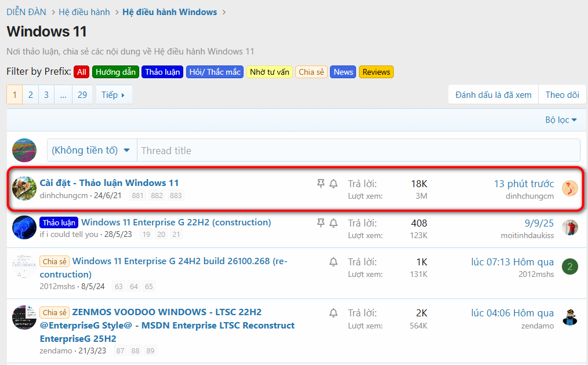The width and height of the screenshot is (588, 365).
Task: Open the (Không tiền tố) prefix dropdown
Action: click(x=92, y=150)
